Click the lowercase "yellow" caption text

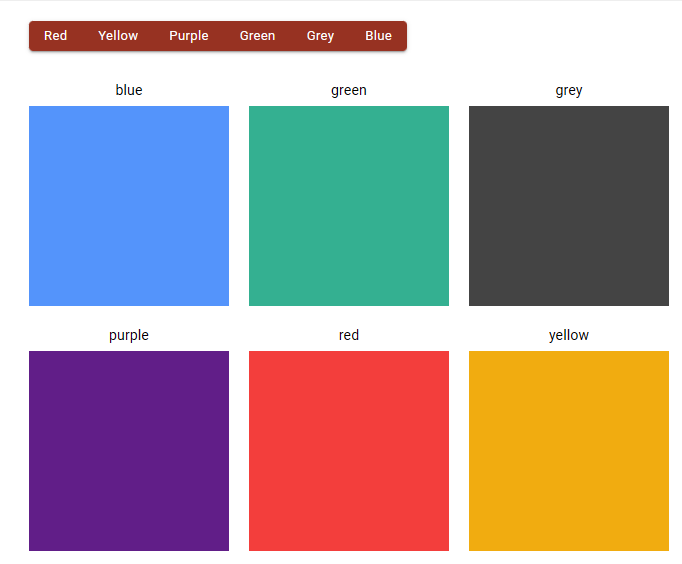click(569, 335)
